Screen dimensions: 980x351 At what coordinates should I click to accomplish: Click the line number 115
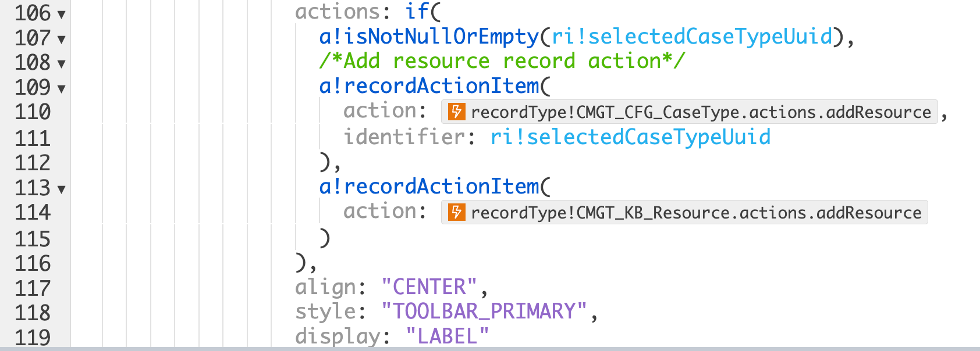tap(33, 239)
